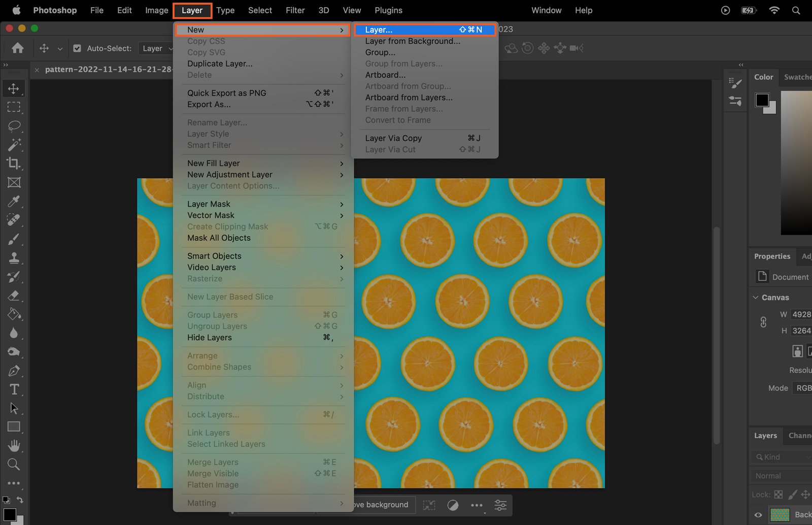Select the Lasso tool
Viewport: 812px width, 525px height.
14,126
